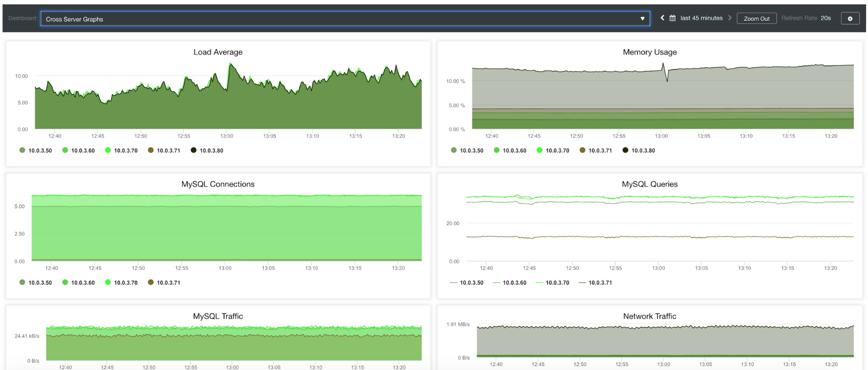Click the 'Refresh Rate' label

tap(799, 18)
